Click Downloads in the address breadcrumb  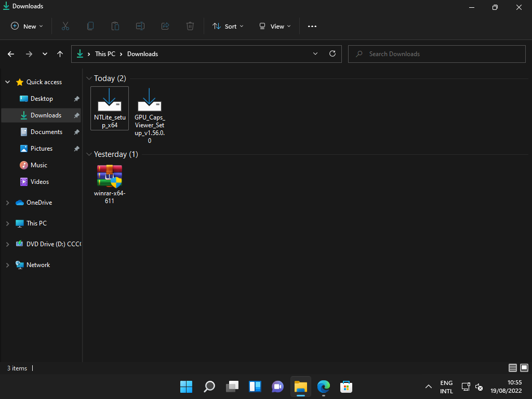142,54
